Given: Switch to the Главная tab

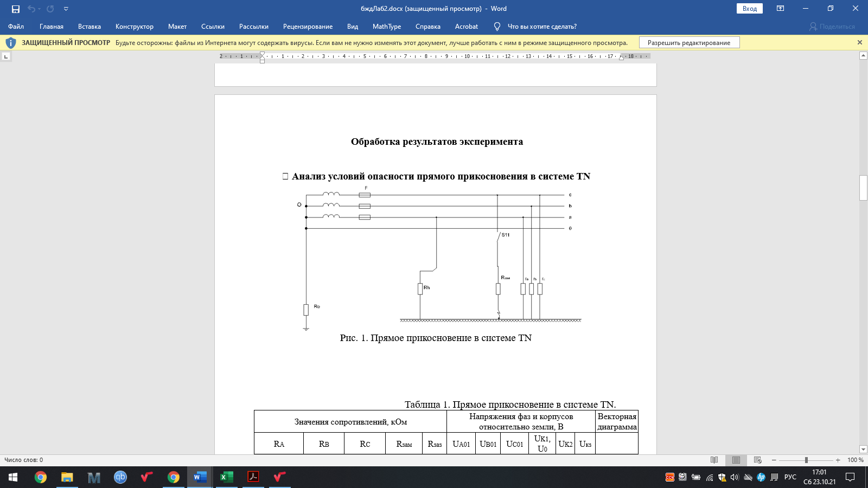Looking at the screenshot, I should pos(52,27).
